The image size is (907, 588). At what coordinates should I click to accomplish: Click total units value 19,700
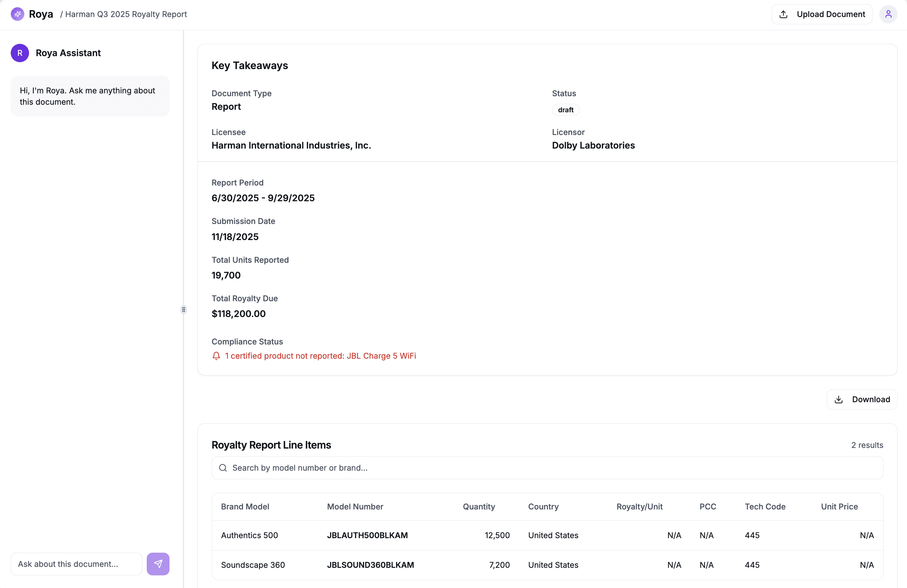(x=226, y=275)
